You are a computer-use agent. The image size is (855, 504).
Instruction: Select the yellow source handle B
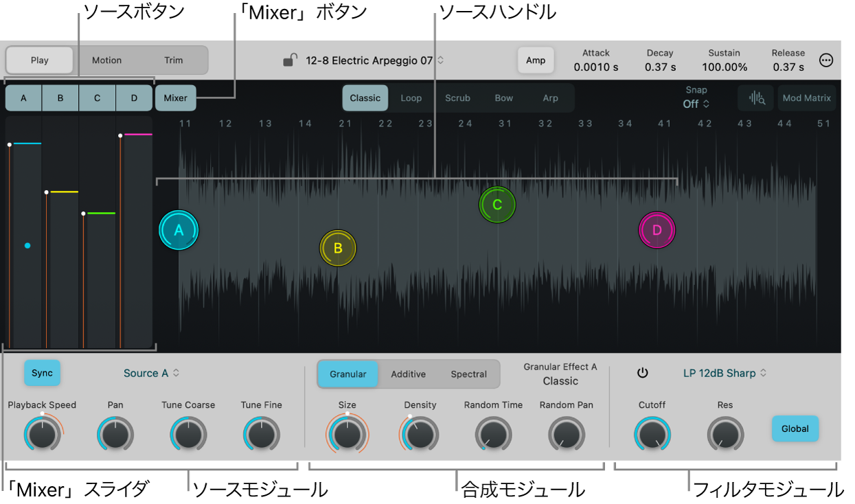(338, 248)
